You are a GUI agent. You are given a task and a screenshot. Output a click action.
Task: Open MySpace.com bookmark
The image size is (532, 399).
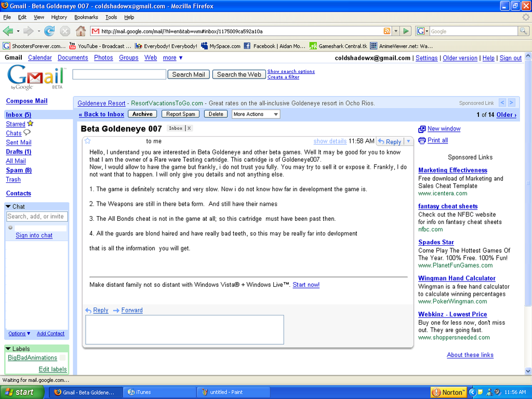point(221,46)
